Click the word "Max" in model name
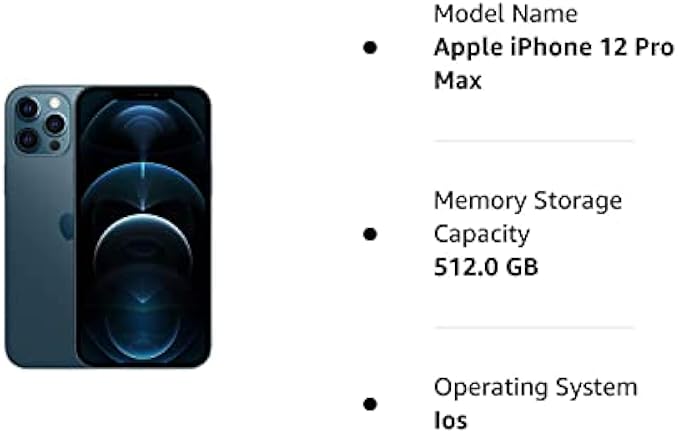679x435 pixels. [x=457, y=80]
